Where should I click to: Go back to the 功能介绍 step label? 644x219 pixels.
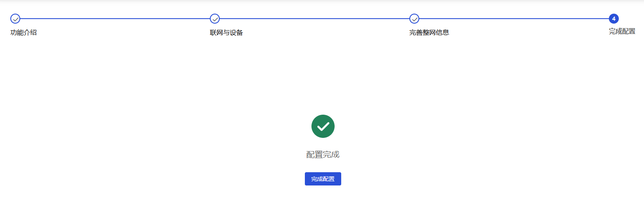pos(24,32)
